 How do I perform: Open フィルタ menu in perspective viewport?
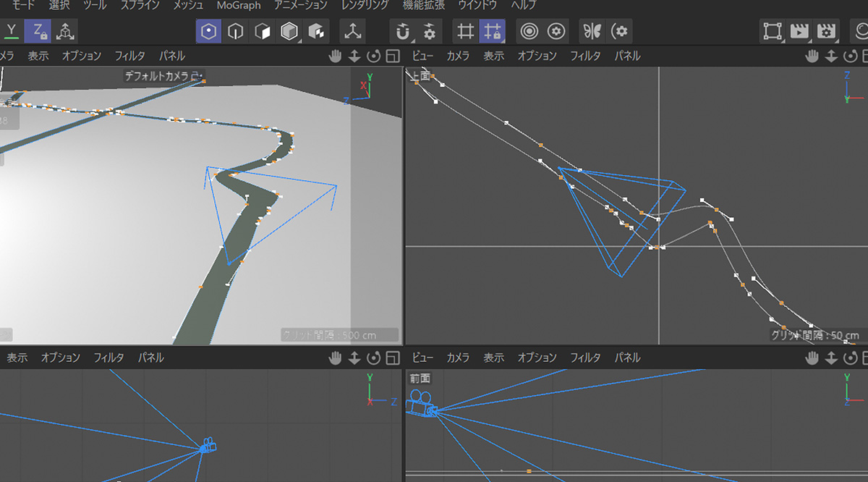pyautogui.click(x=129, y=56)
